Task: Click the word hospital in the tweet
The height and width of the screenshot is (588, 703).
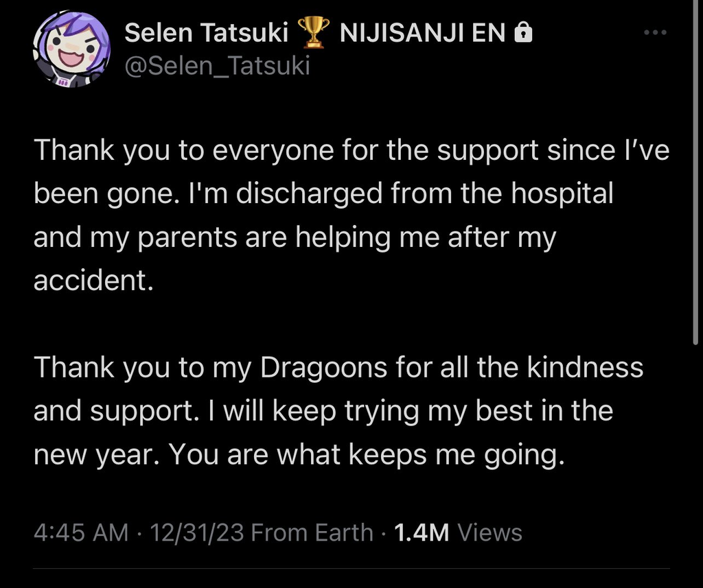Action: [x=562, y=193]
